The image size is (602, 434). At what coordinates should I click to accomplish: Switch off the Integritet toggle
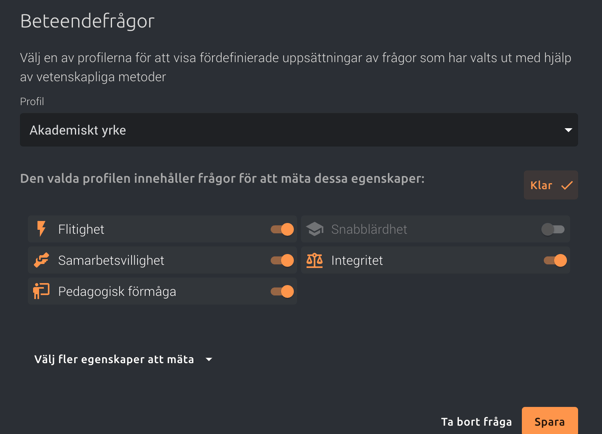coord(555,260)
